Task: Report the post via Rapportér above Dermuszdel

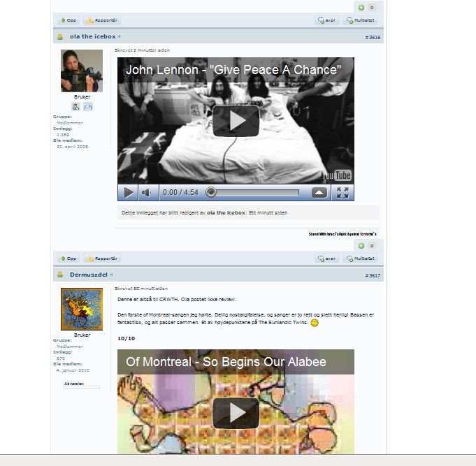Action: (x=102, y=259)
